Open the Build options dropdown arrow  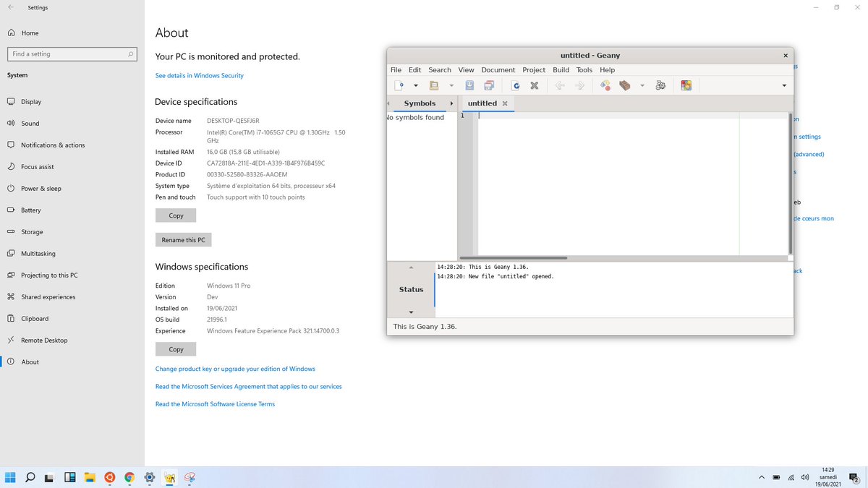coord(642,86)
